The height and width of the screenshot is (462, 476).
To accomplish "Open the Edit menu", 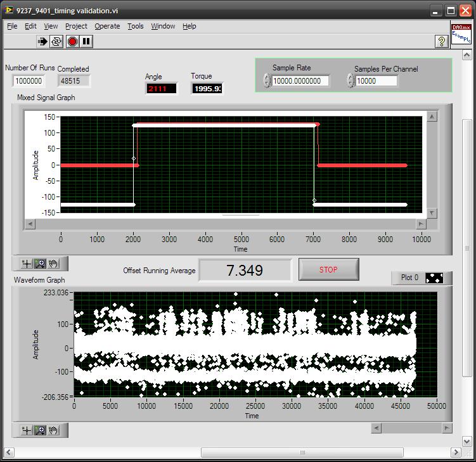I will tap(30, 26).
